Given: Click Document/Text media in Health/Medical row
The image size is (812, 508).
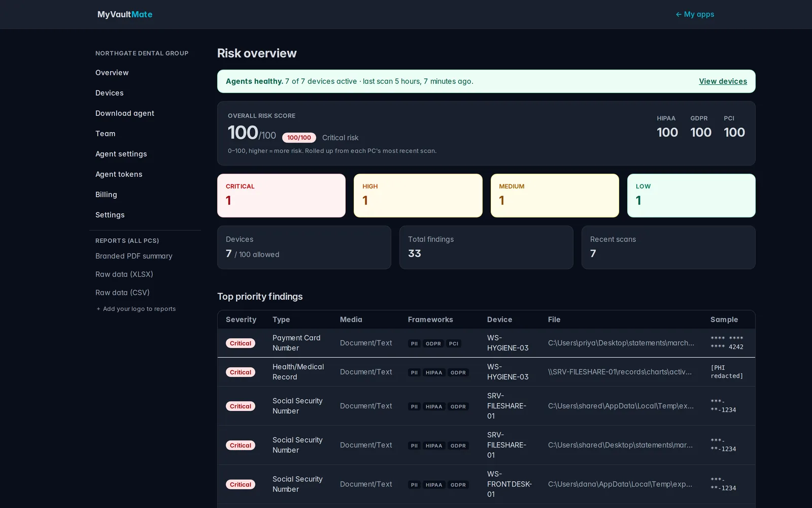Looking at the screenshot, I should click(x=366, y=372).
